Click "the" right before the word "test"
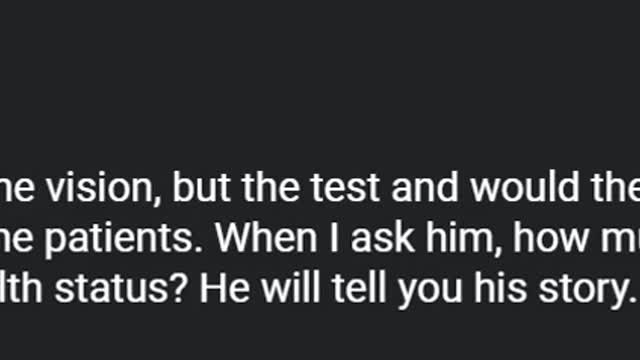The width and height of the screenshot is (640, 360). (x=271, y=188)
